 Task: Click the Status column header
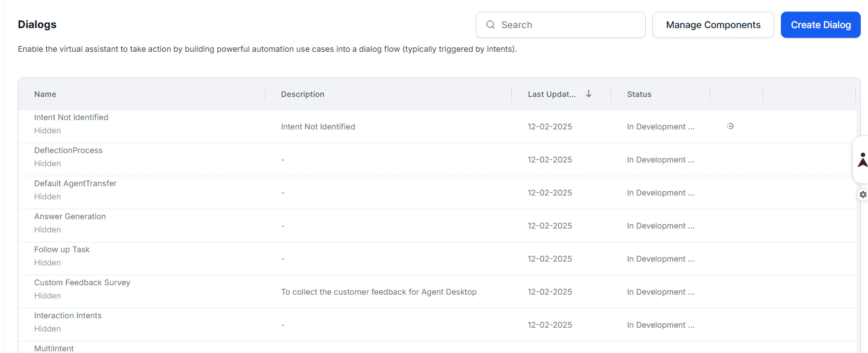(639, 94)
